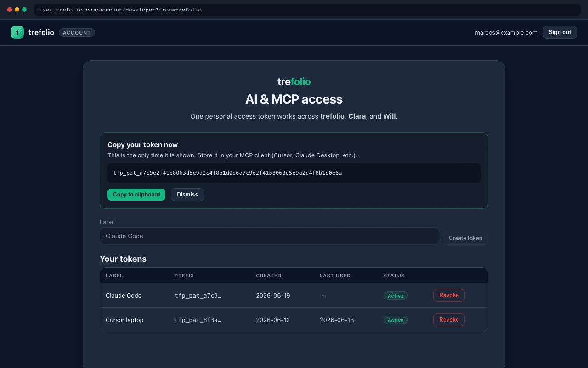Dismiss the token notice
The width and height of the screenshot is (588, 368).
click(187, 195)
